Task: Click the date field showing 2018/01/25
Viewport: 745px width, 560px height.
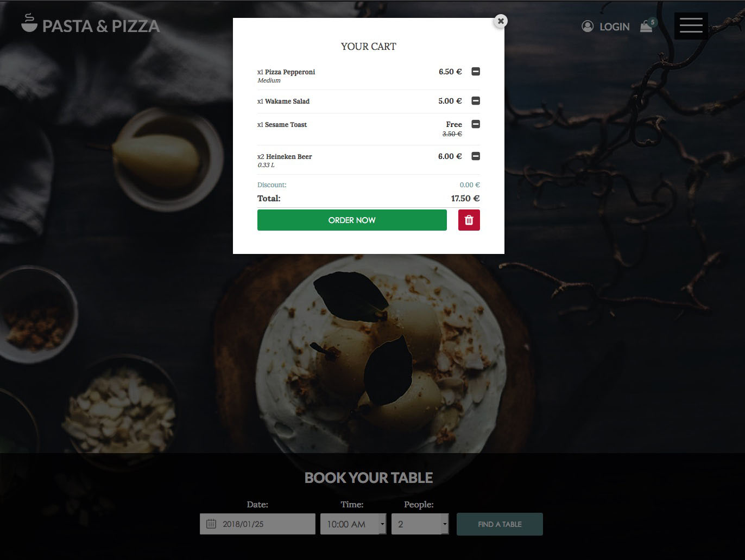Action: pos(257,524)
